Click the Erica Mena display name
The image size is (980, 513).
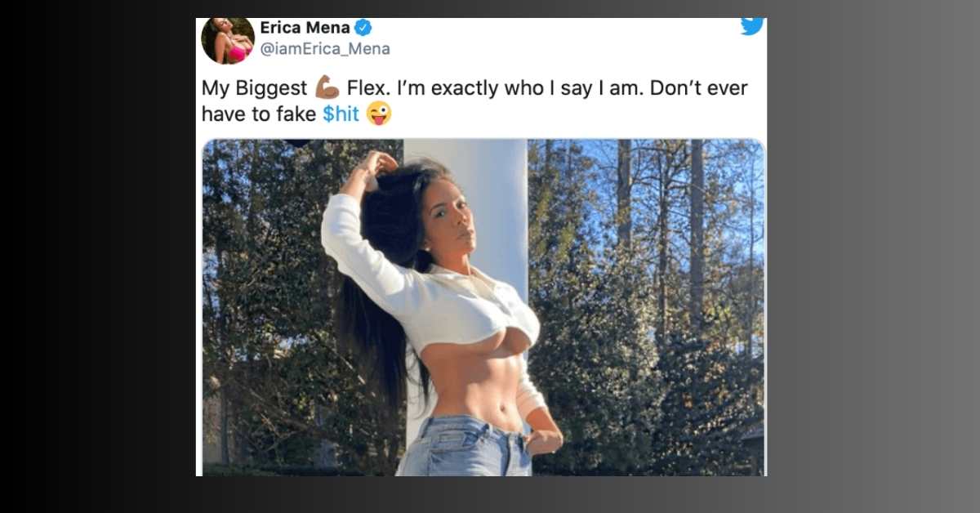(305, 28)
